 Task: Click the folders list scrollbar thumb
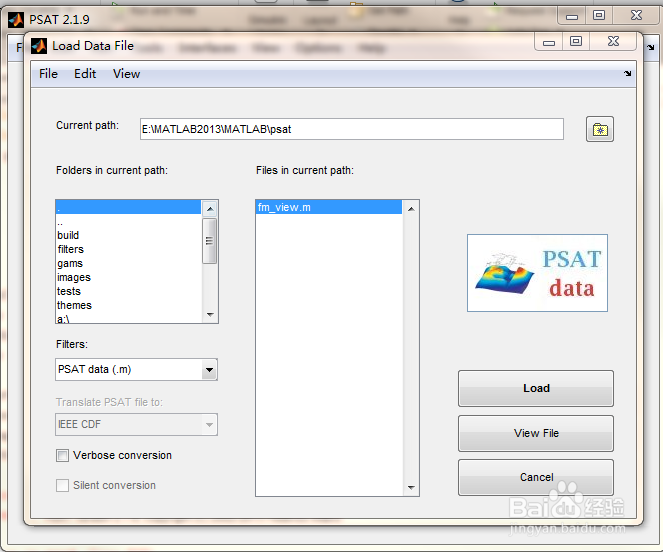pos(209,241)
